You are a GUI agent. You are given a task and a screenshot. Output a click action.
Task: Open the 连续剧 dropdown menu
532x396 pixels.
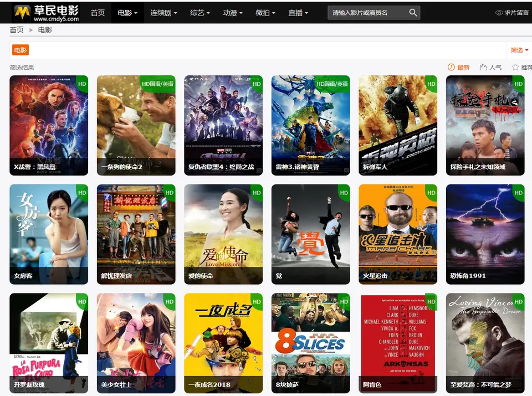[163, 13]
